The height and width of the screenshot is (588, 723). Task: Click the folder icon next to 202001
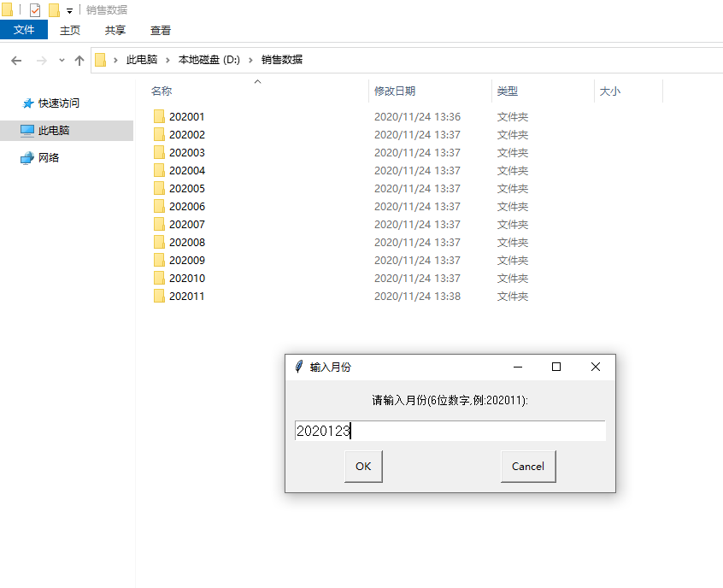click(x=159, y=116)
